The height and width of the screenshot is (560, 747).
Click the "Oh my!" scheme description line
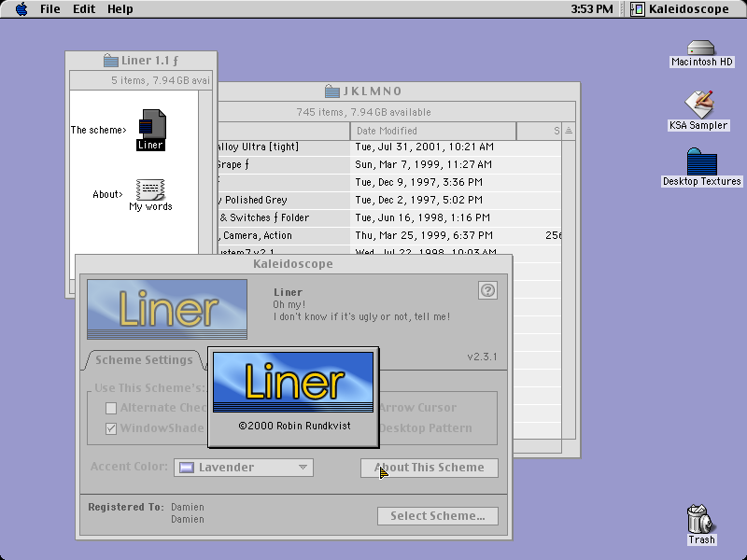coord(289,304)
